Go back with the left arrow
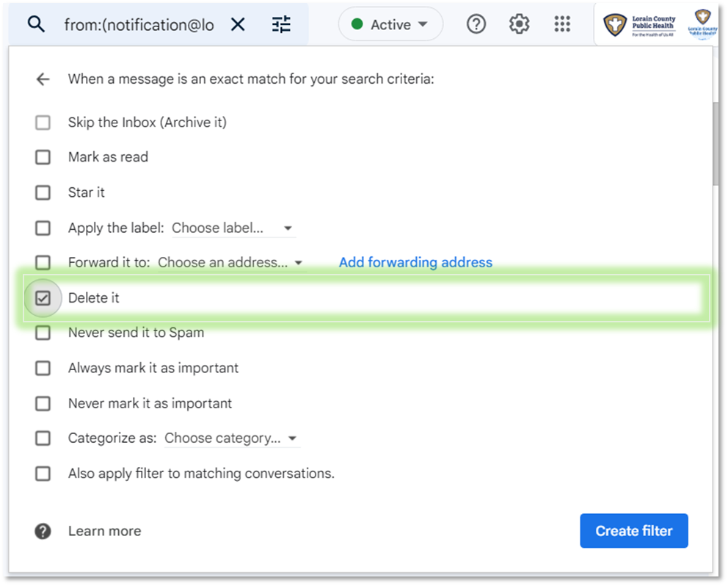 pyautogui.click(x=43, y=79)
